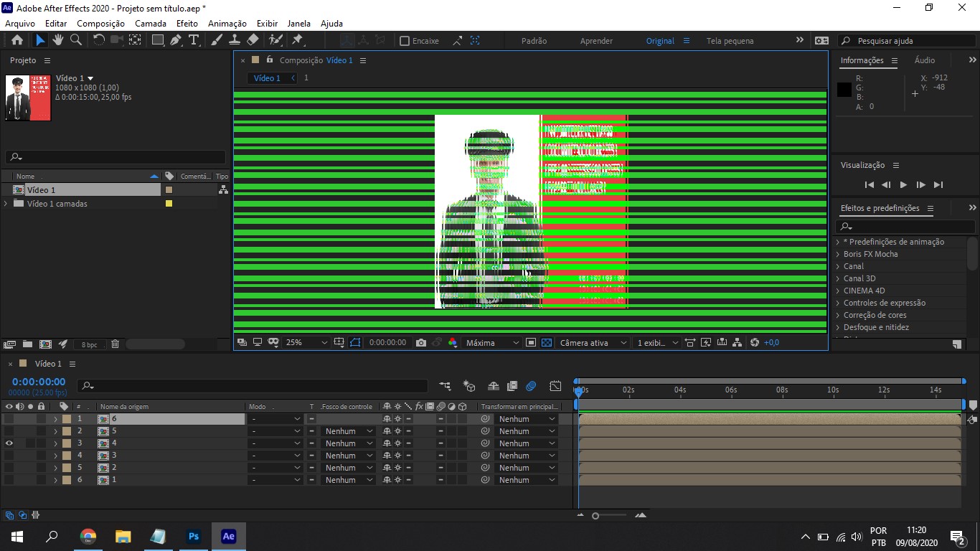Select the Hand tool in the toolbar
Image resolution: width=980 pixels, height=551 pixels.
[58, 40]
